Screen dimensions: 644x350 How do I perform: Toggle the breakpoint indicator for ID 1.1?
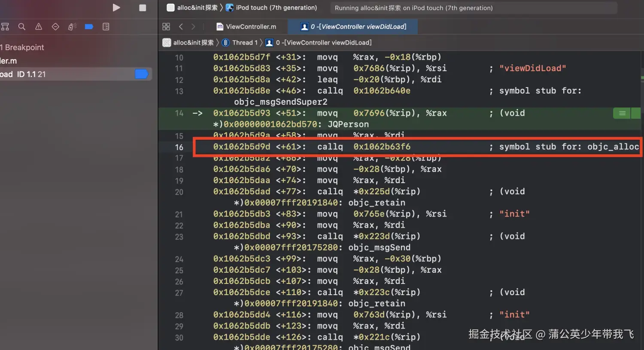[x=141, y=74]
